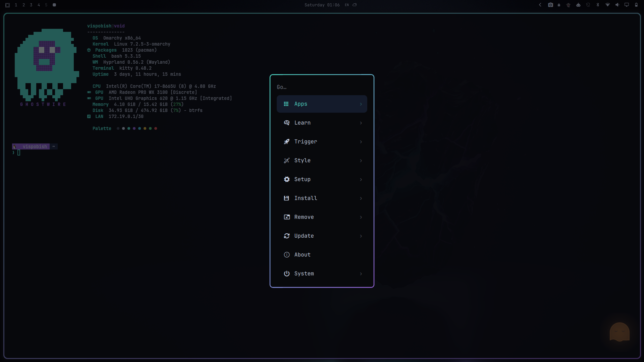Open the About menu entry
This screenshot has height=362, width=644.
click(322, 255)
